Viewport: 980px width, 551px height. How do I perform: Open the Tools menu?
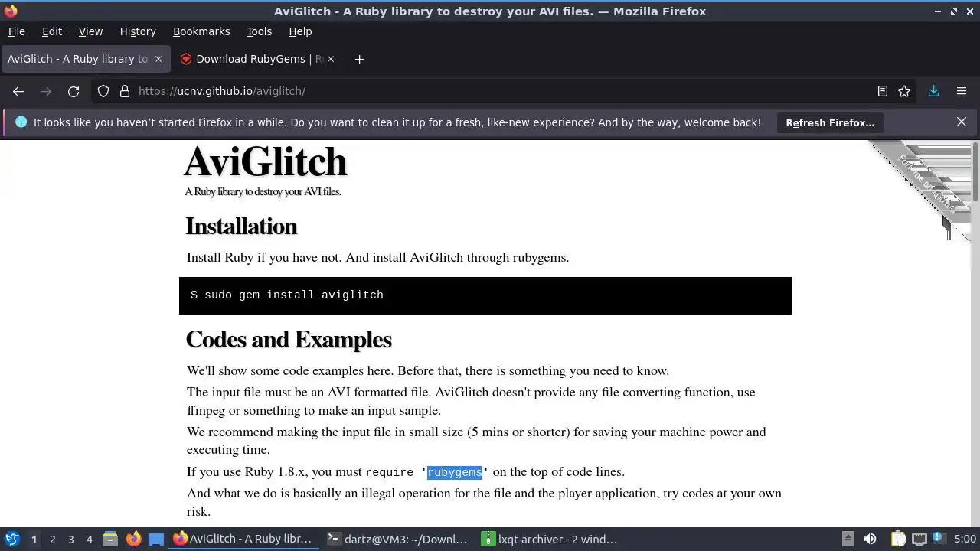click(259, 31)
